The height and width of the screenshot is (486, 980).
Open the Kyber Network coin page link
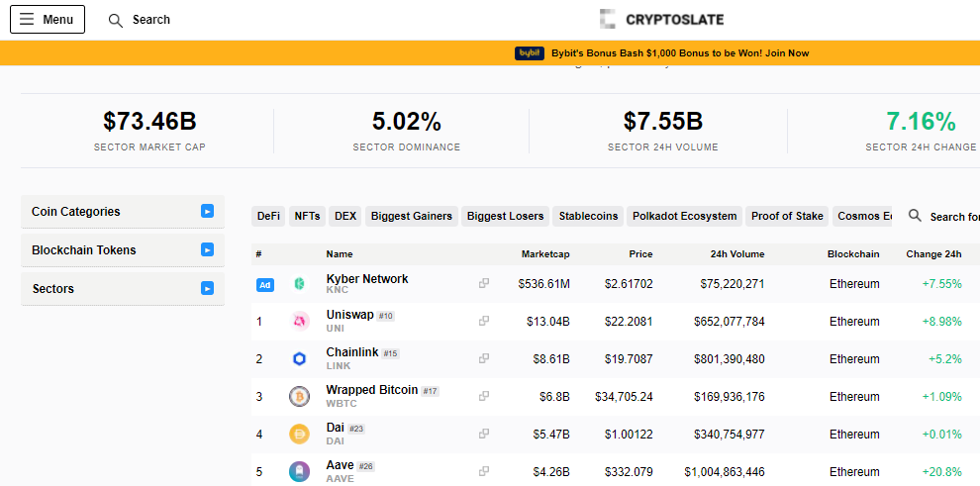(367, 278)
